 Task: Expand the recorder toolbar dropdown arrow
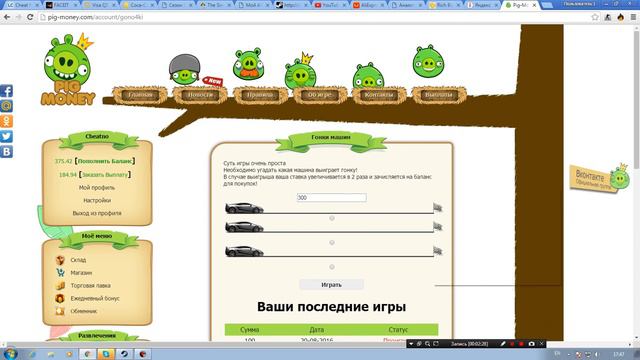411,344
